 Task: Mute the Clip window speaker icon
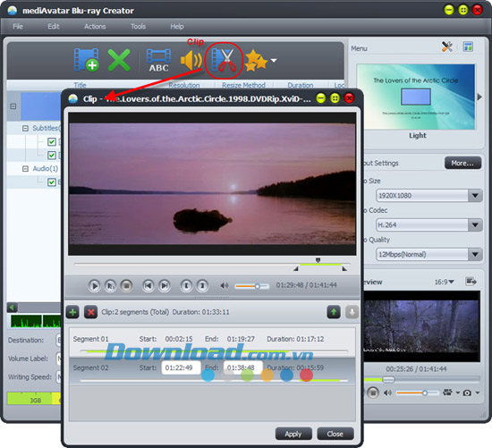[x=224, y=285]
